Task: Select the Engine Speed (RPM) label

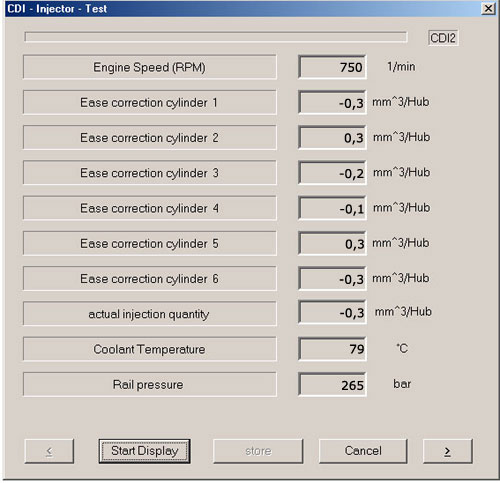Action: tap(150, 67)
